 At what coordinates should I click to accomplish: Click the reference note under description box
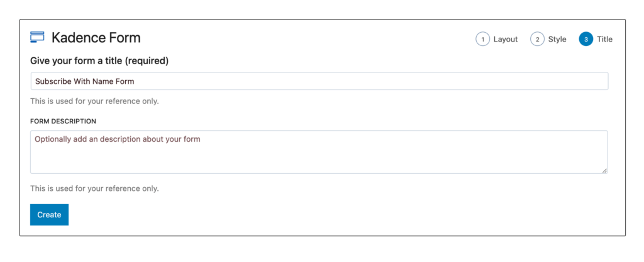pos(94,188)
